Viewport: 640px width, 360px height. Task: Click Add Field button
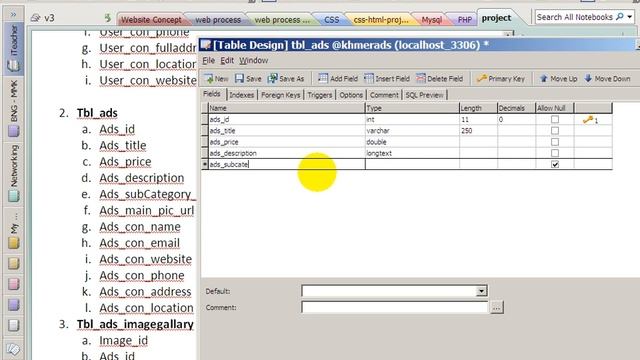point(338,78)
